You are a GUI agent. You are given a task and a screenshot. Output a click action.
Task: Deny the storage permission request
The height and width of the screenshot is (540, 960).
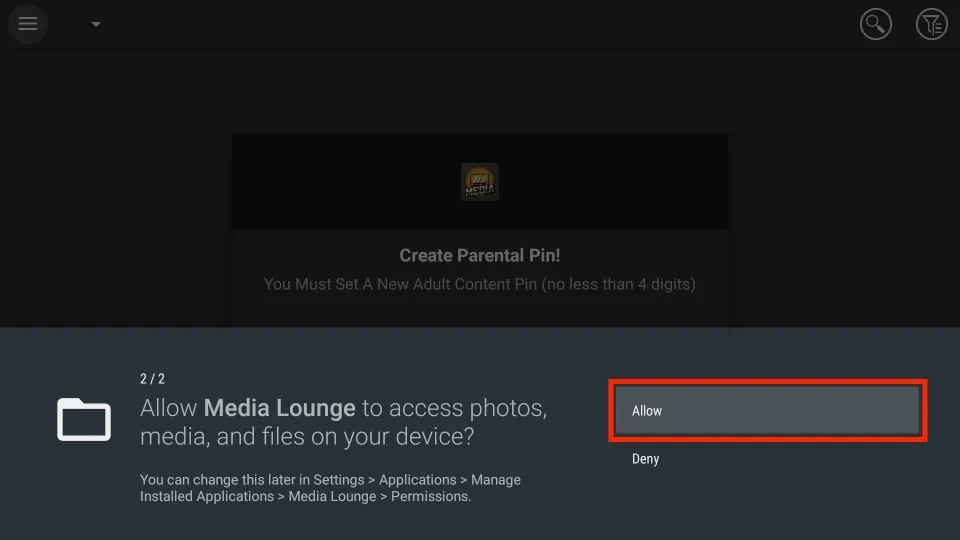click(645, 459)
